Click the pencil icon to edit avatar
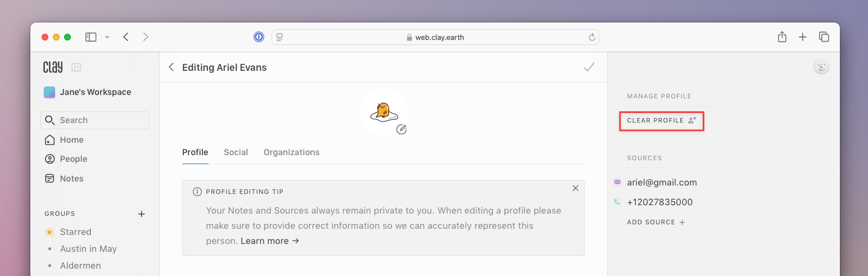868x276 pixels. (x=401, y=129)
